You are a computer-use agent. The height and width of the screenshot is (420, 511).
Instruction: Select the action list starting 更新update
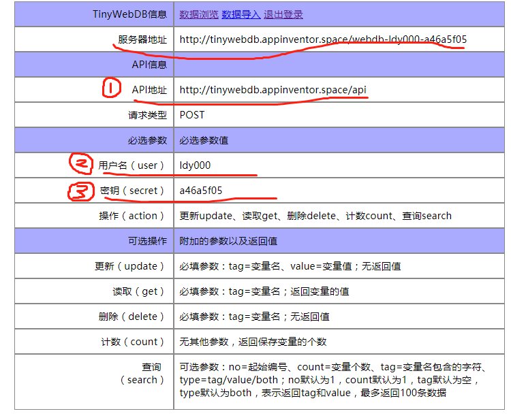click(315, 216)
